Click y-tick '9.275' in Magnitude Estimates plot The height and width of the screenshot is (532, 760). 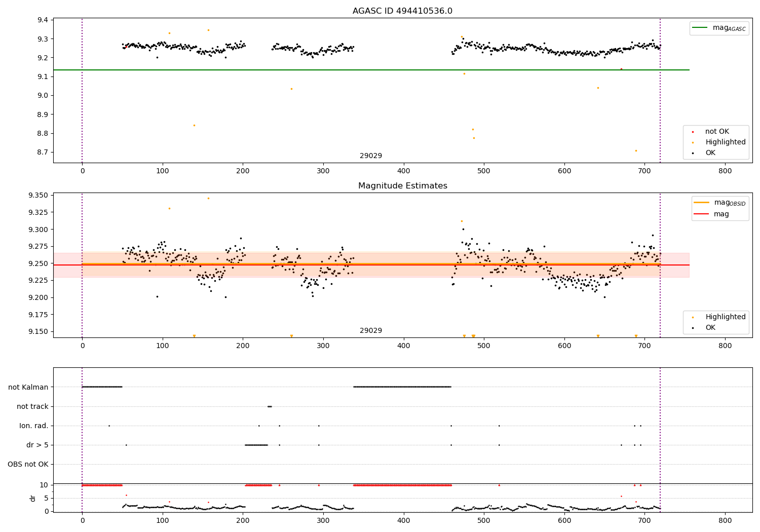pos(38,247)
